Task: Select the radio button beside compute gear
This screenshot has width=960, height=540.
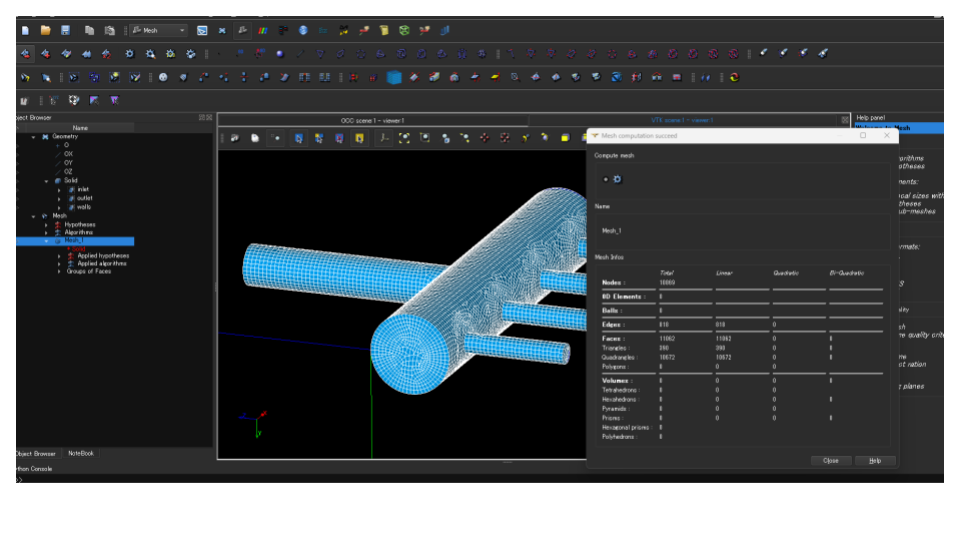Action: click(x=606, y=179)
